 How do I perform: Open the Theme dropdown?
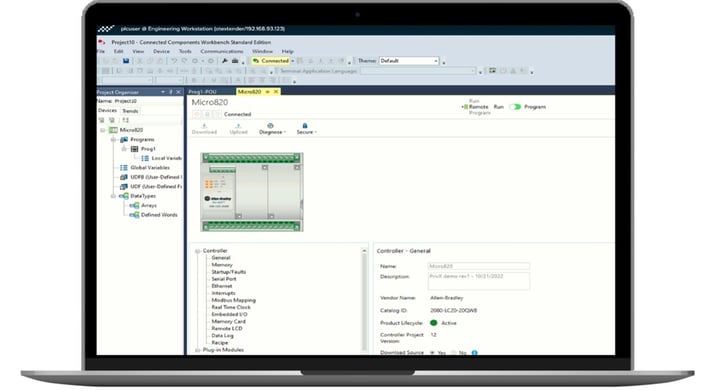coord(409,61)
